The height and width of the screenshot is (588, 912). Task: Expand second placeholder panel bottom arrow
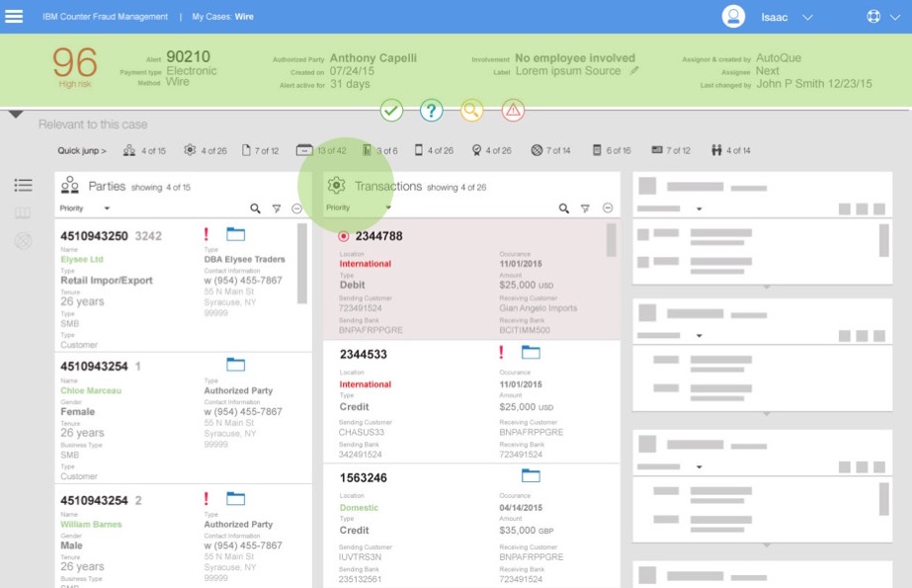pos(767,414)
